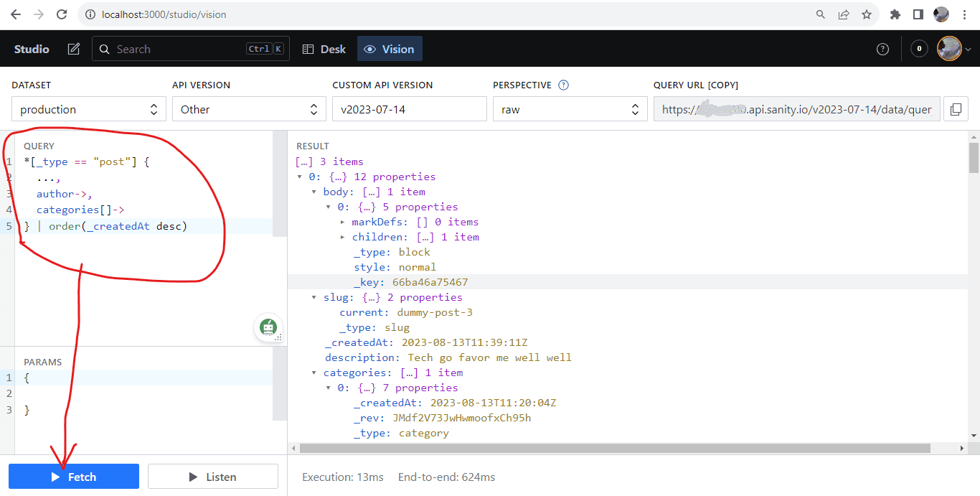Copy the query URL with copy icon

tap(956, 109)
